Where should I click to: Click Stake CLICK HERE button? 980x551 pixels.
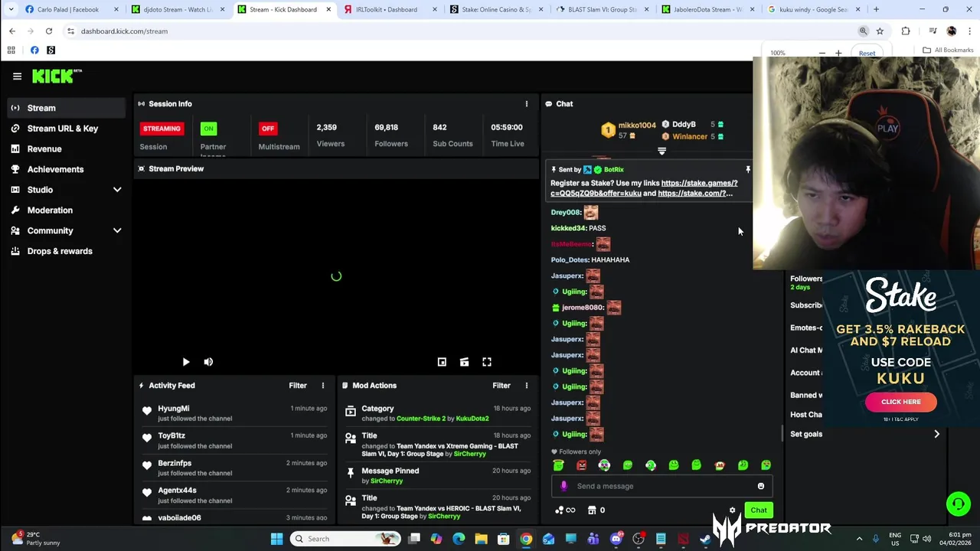coord(900,402)
